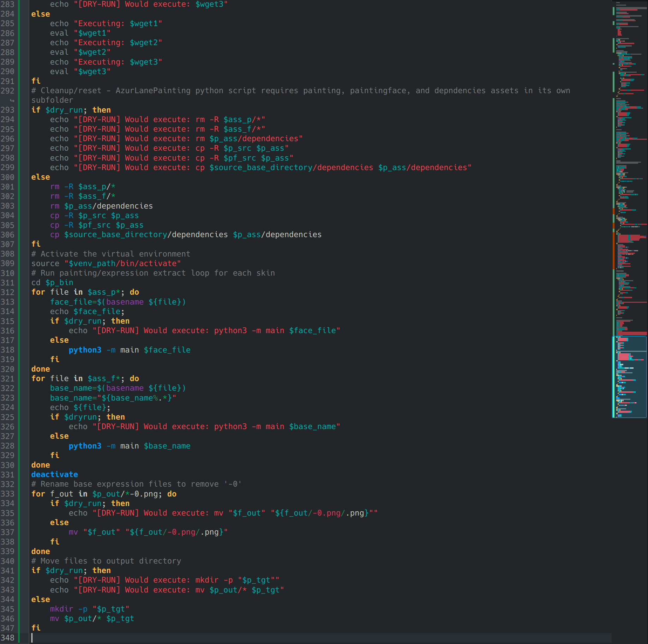
Task: Click 'echo $face_file;' on line 314
Action: [x=87, y=312]
